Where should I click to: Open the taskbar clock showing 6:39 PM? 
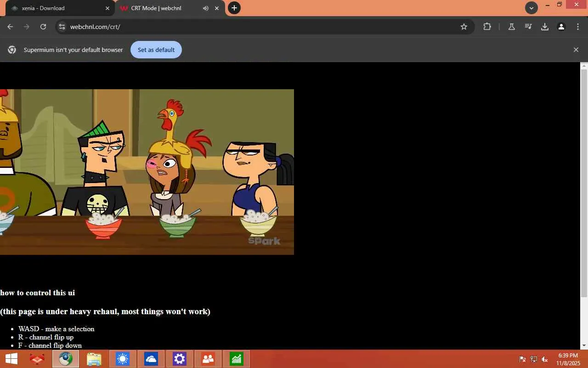pos(568,359)
